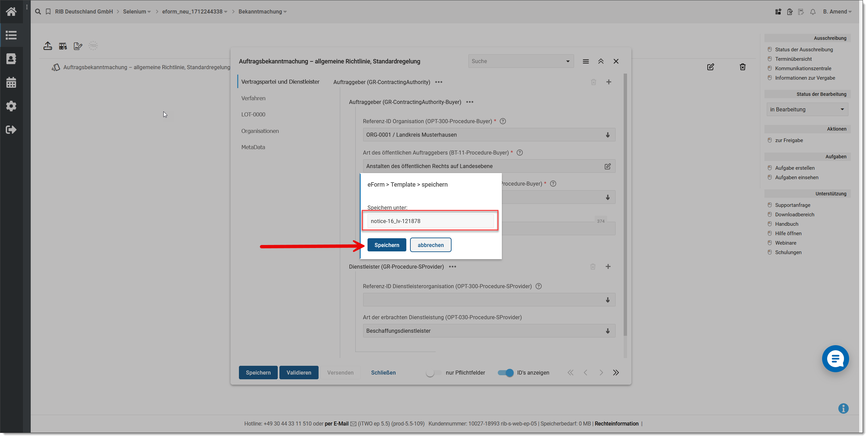Select the LOT-0000 section

[253, 114]
